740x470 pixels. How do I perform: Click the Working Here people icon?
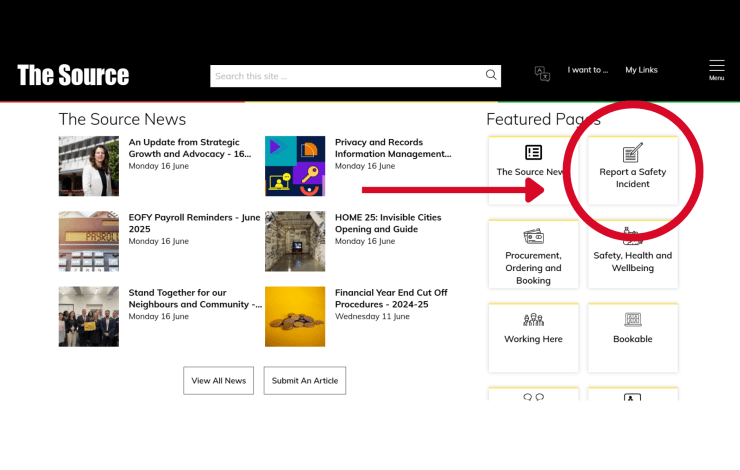point(533,320)
